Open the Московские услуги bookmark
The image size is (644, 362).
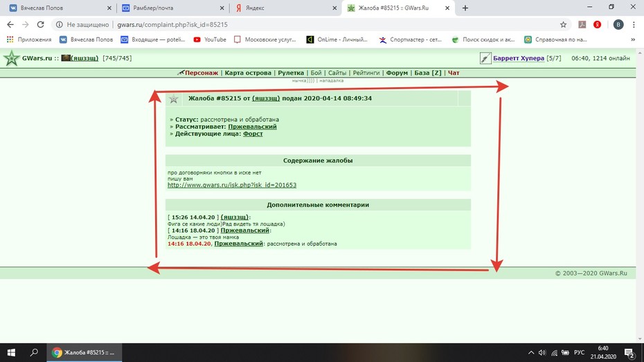tap(265, 39)
